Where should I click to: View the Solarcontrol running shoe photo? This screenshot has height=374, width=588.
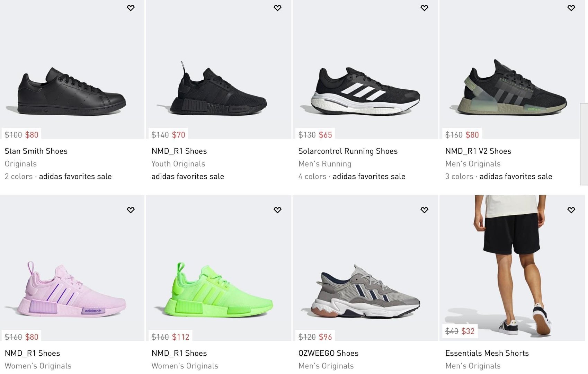(x=365, y=91)
